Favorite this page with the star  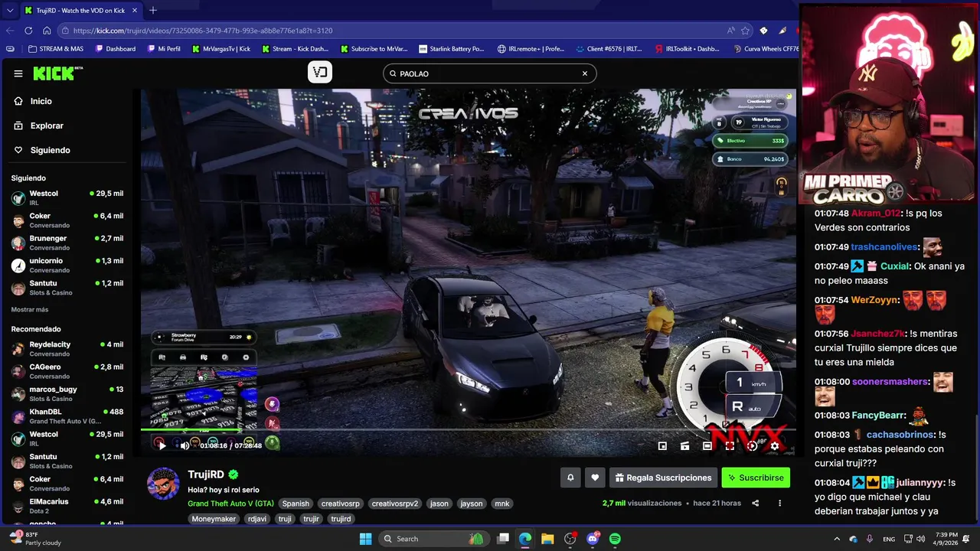click(745, 31)
